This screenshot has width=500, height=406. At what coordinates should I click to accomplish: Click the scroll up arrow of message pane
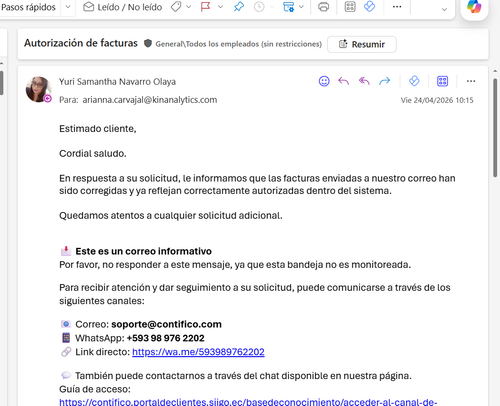point(495,71)
